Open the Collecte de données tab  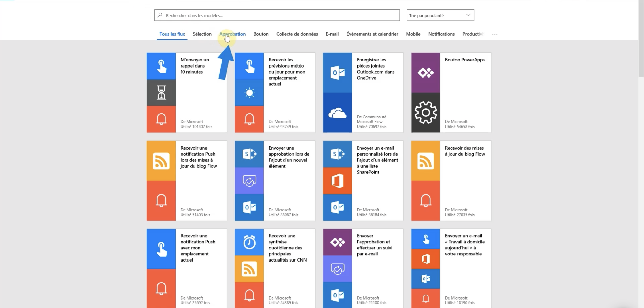pyautogui.click(x=297, y=34)
